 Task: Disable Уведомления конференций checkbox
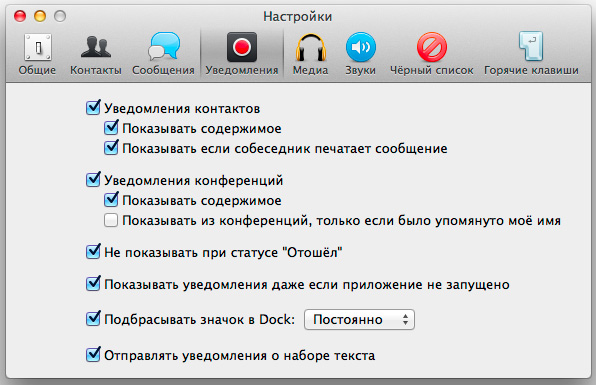pyautogui.click(x=93, y=179)
